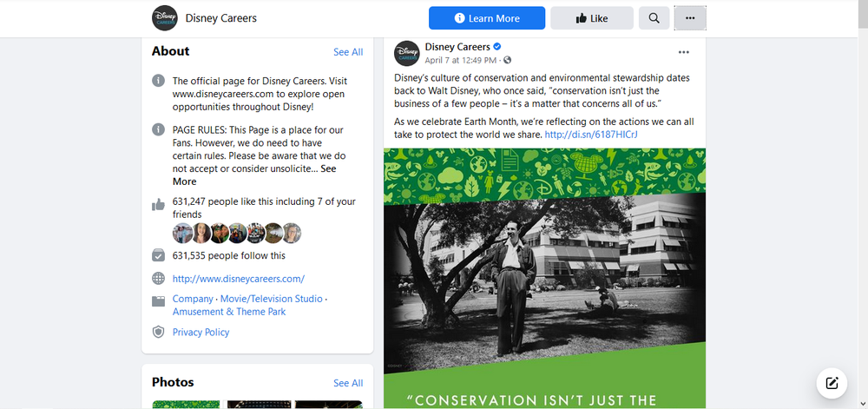Open the page header three-dots menu
This screenshot has width=868, height=409.
[x=690, y=18]
